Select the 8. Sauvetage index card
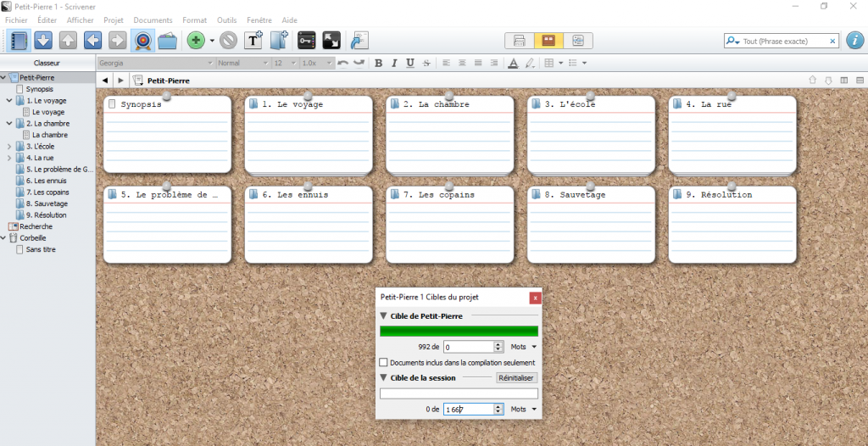868x446 pixels. (x=591, y=225)
